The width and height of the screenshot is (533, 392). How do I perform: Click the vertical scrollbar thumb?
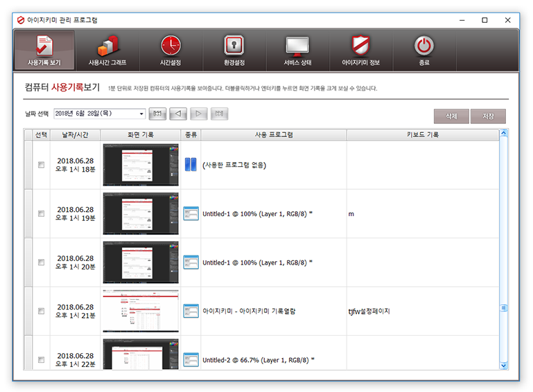(503, 308)
